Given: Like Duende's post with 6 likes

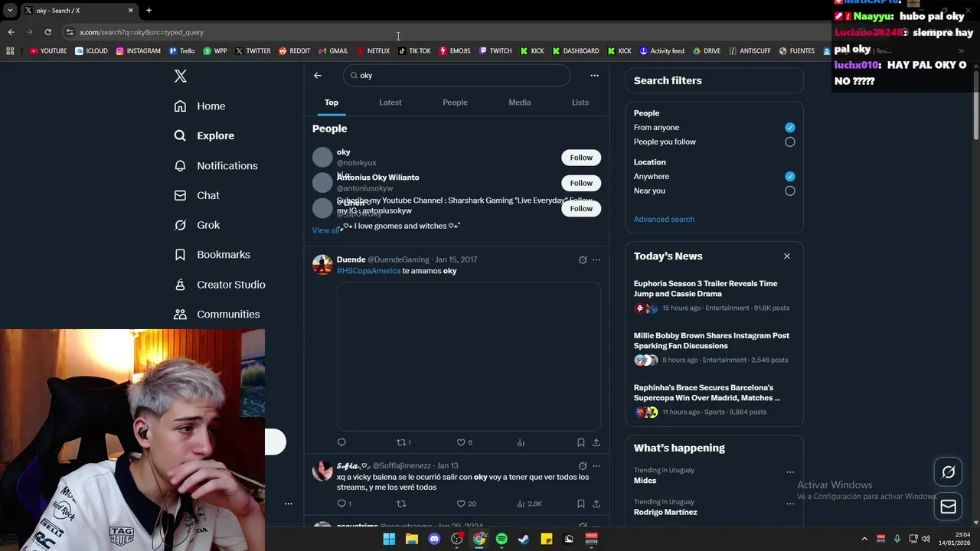Looking at the screenshot, I should point(464,442).
